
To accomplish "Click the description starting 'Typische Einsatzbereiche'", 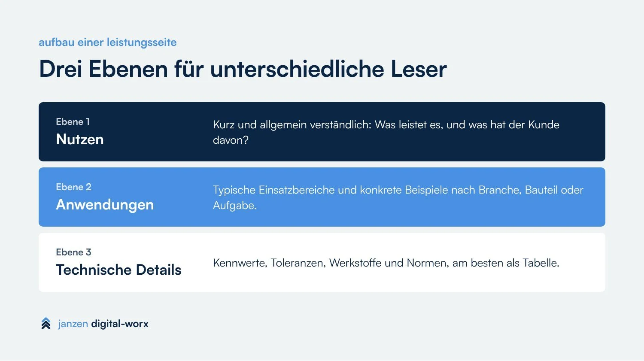I will click(398, 197).
